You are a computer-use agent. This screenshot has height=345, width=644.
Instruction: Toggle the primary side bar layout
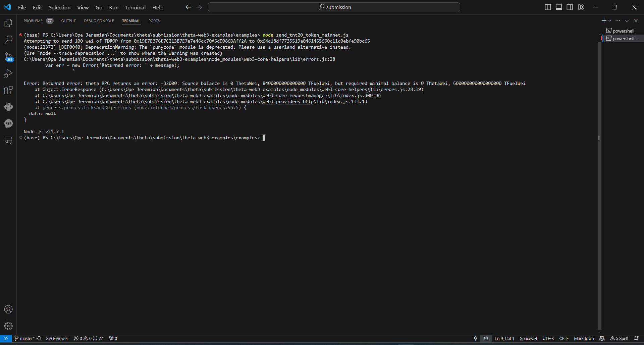548,7
